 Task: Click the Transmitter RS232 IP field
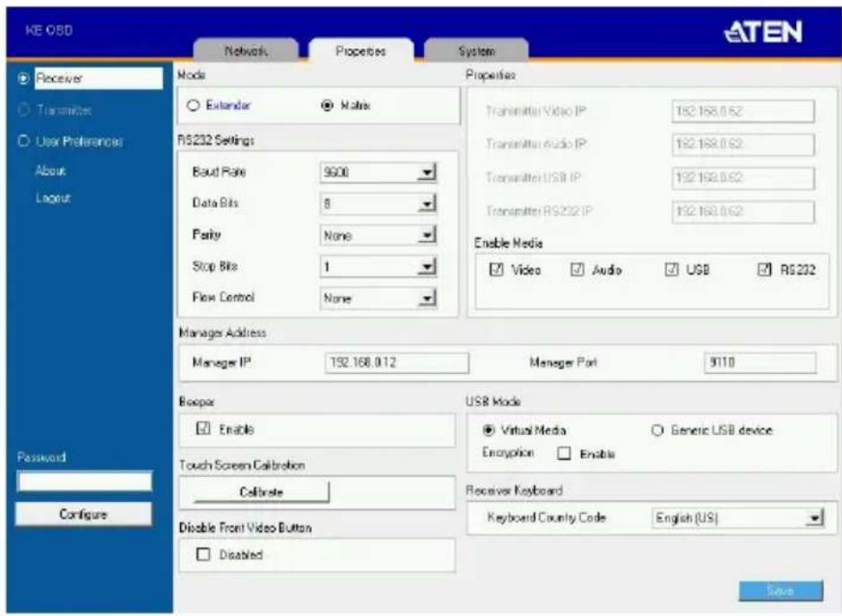pyautogui.click(x=743, y=212)
